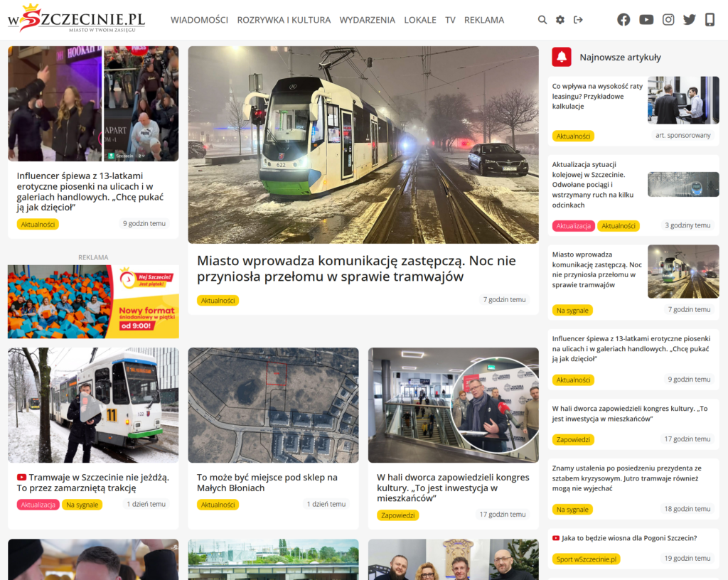Click the red Aktualizacja tag under tram article
Viewport: 728px width, 580px height.
click(38, 505)
